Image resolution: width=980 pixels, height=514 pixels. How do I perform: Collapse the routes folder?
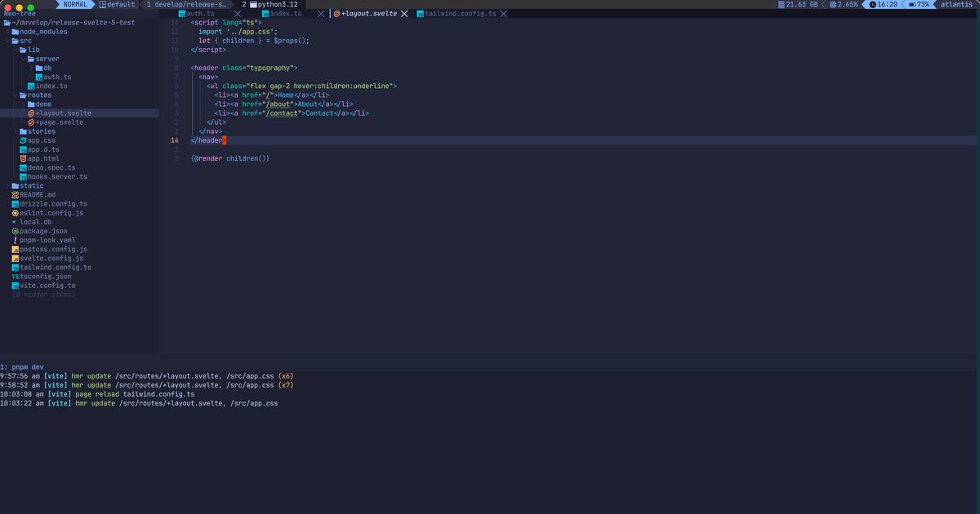point(16,95)
